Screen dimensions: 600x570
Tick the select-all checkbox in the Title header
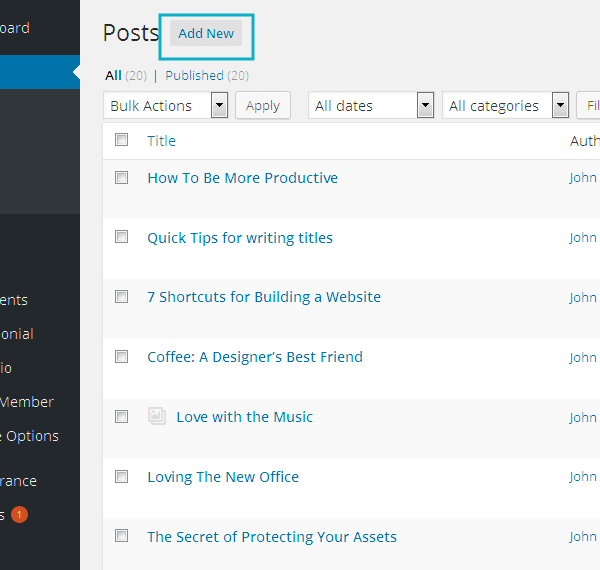(122, 140)
